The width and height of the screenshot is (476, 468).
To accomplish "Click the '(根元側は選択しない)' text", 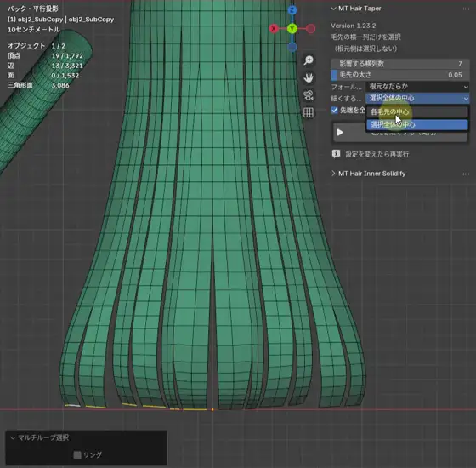I will [365, 49].
